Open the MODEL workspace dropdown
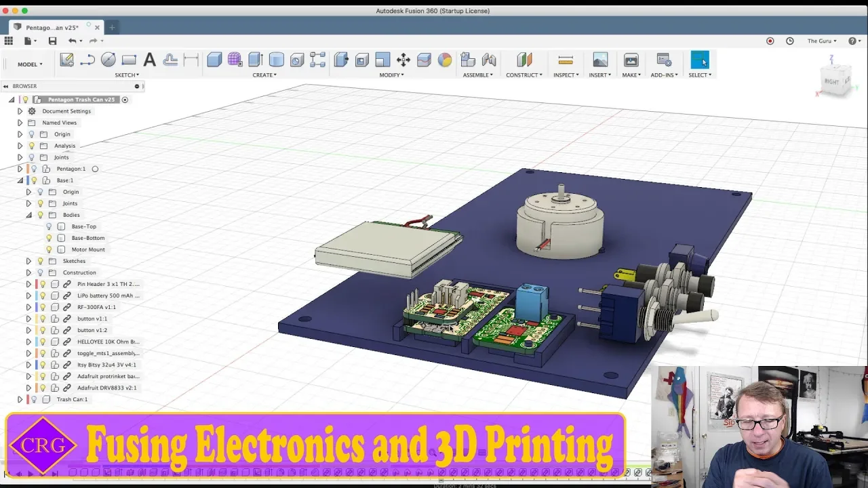The image size is (868, 488). 30,64
